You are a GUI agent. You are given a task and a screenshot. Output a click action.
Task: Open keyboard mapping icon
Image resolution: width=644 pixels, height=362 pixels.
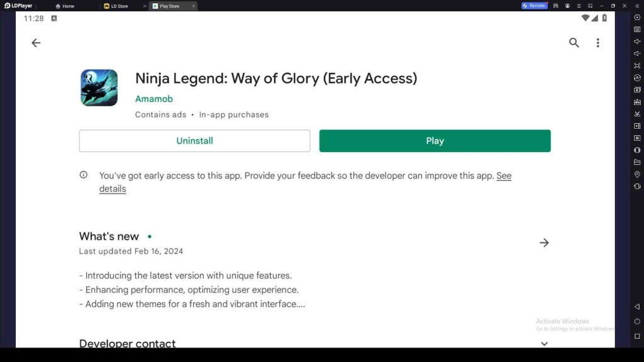[637, 30]
